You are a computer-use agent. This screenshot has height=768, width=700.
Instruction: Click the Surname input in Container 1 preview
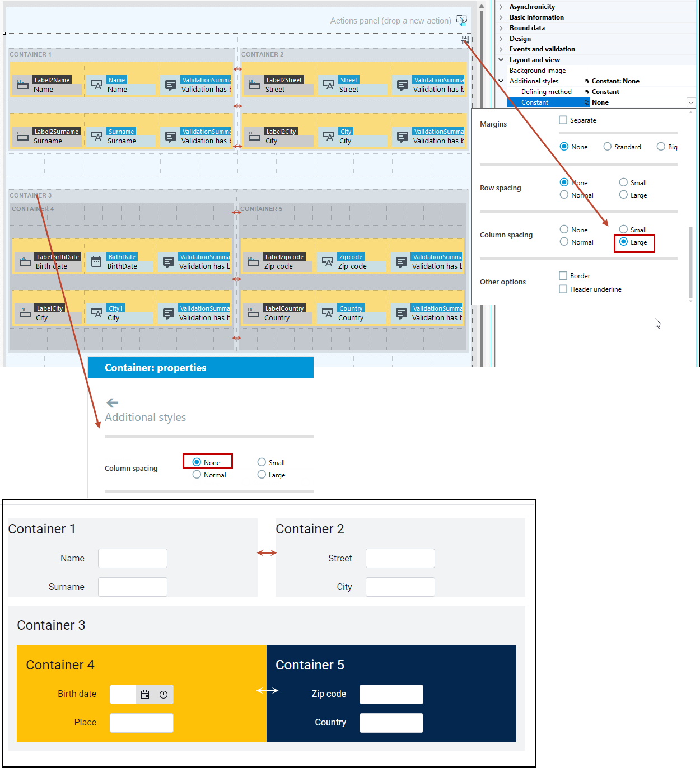(x=133, y=587)
